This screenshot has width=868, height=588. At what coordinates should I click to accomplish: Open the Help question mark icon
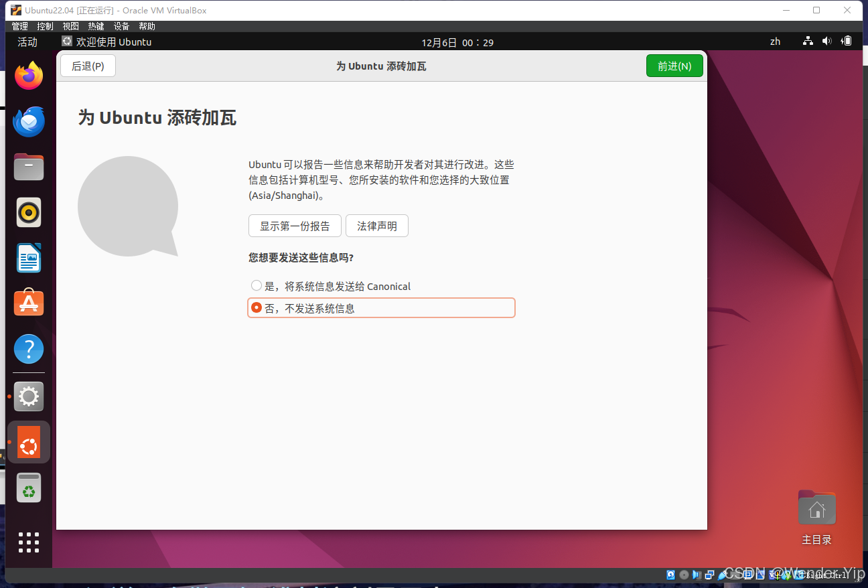(29, 349)
